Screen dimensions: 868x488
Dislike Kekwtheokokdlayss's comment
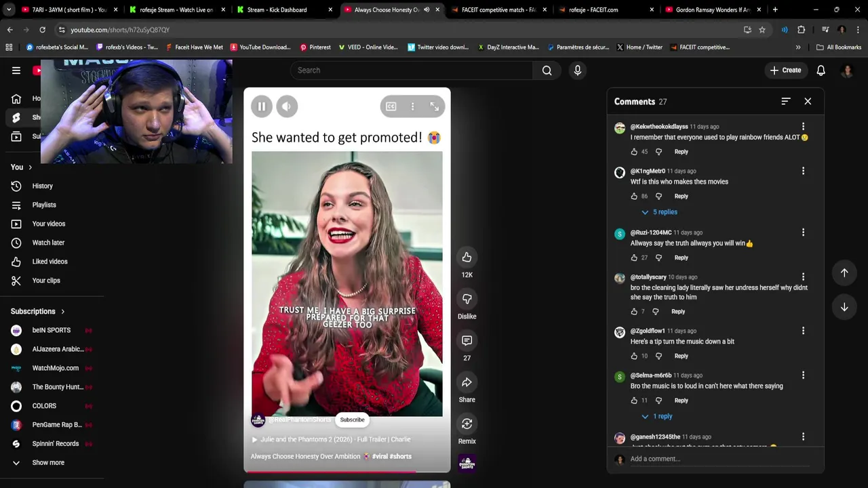click(658, 152)
